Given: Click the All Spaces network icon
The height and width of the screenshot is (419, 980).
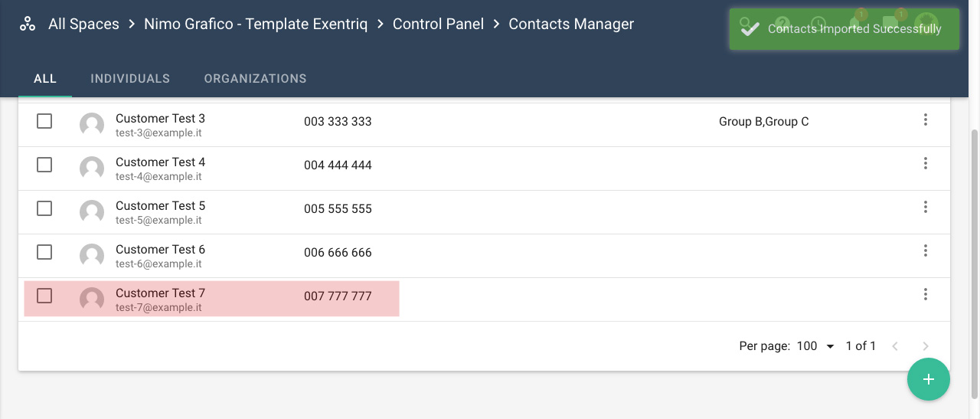Looking at the screenshot, I should pyautogui.click(x=28, y=25).
